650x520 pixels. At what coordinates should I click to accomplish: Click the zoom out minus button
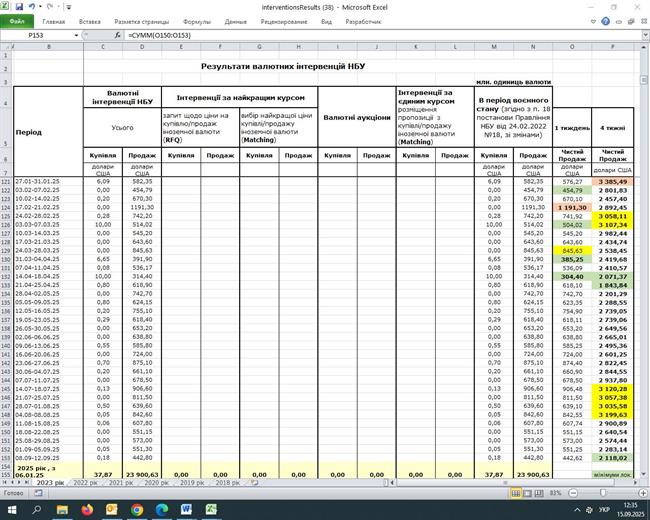tap(573, 493)
